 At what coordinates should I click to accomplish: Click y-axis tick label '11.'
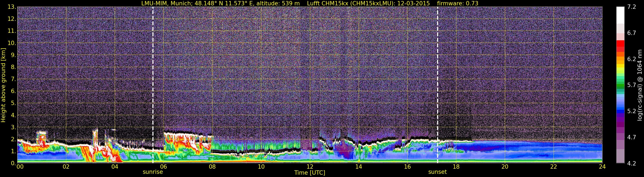click(x=12, y=31)
